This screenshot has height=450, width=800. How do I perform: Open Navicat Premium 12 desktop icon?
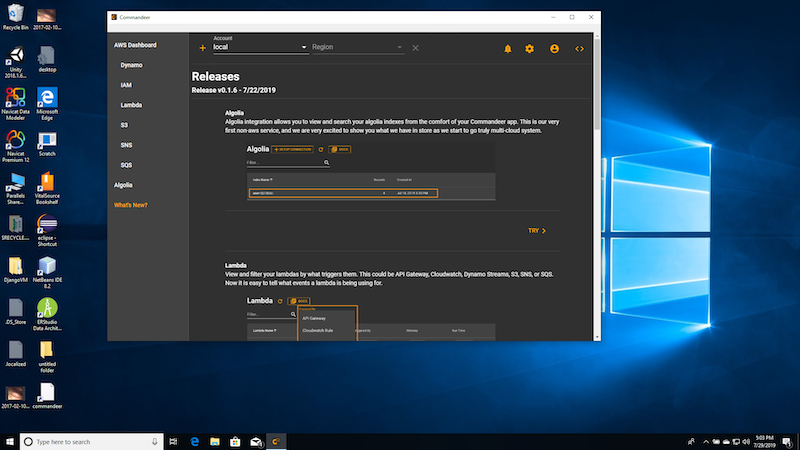[15, 146]
